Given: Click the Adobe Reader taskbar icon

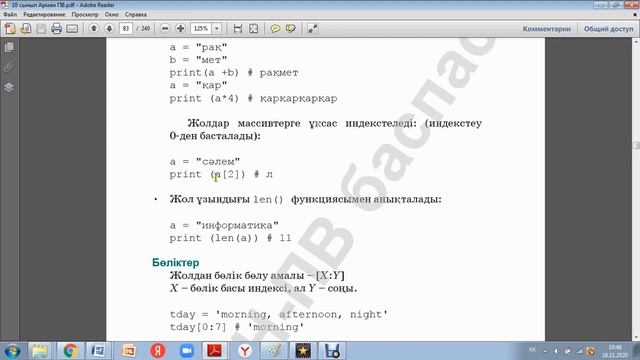Looking at the screenshot, I should (x=215, y=351).
